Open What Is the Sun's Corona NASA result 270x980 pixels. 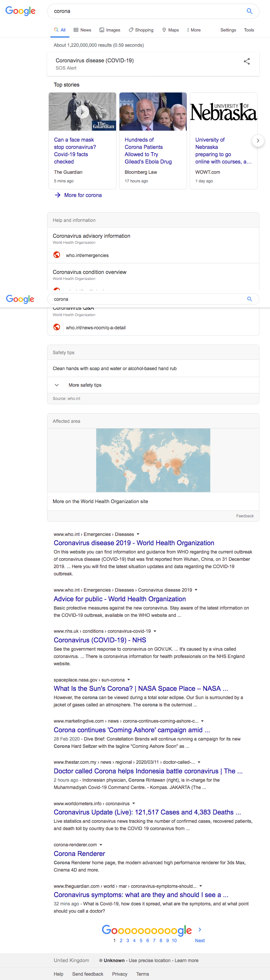(141, 688)
